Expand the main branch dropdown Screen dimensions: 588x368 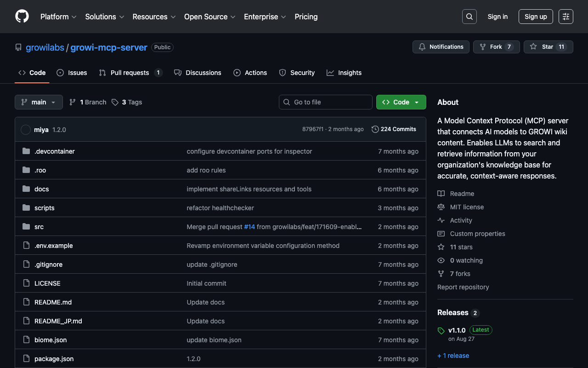coord(39,102)
